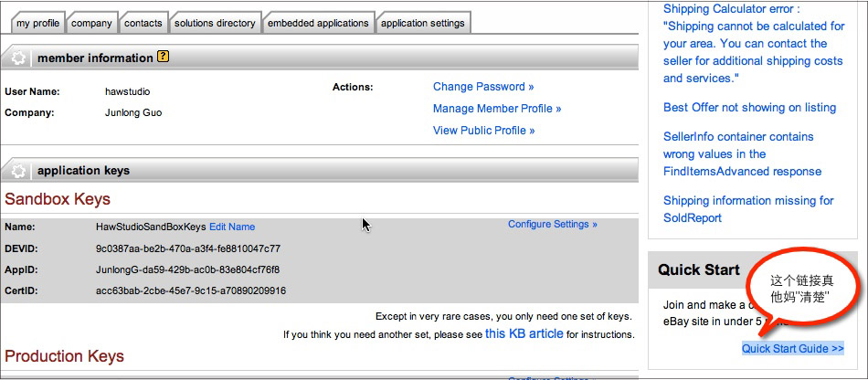
Task: Click Shipping information missing for SoldReport
Action: [x=748, y=209]
